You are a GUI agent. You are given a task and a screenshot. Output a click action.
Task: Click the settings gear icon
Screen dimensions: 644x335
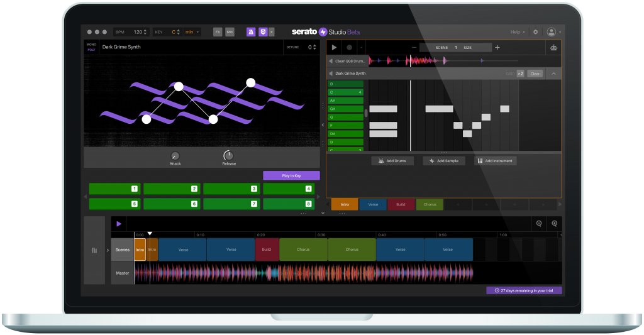(535, 31)
